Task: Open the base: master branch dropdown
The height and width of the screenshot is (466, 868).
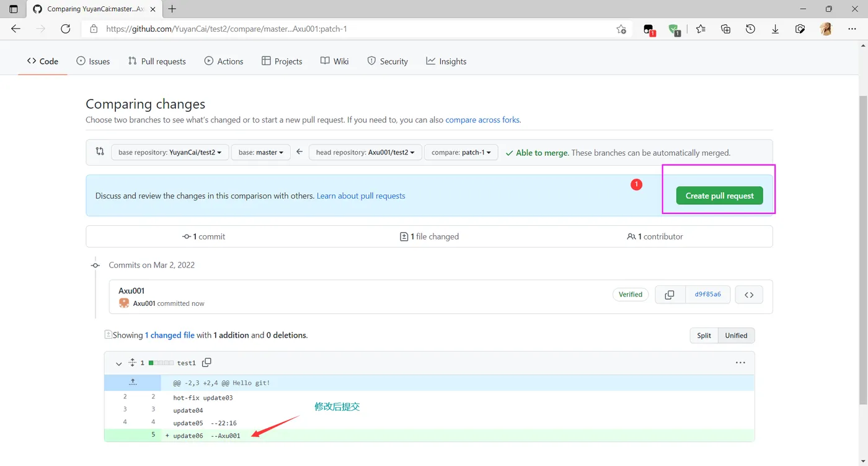Action: pyautogui.click(x=261, y=152)
